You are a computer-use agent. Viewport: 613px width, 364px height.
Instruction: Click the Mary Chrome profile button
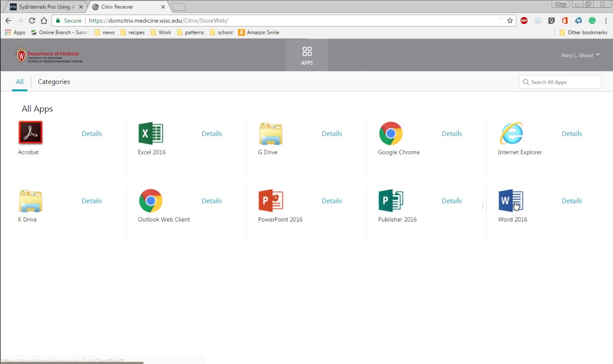(x=560, y=4)
